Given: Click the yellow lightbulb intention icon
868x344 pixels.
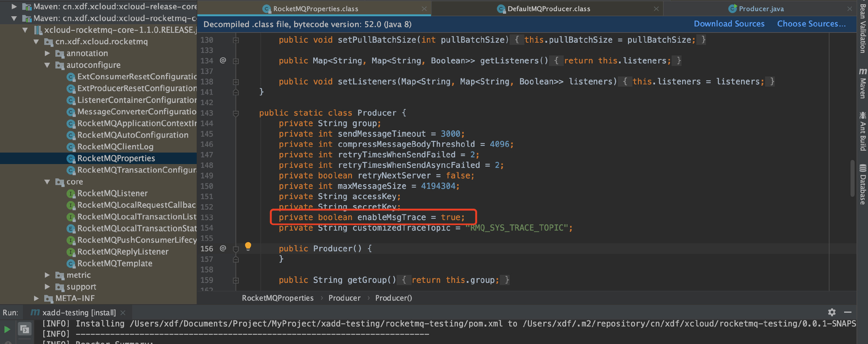Looking at the screenshot, I should pos(248,246).
